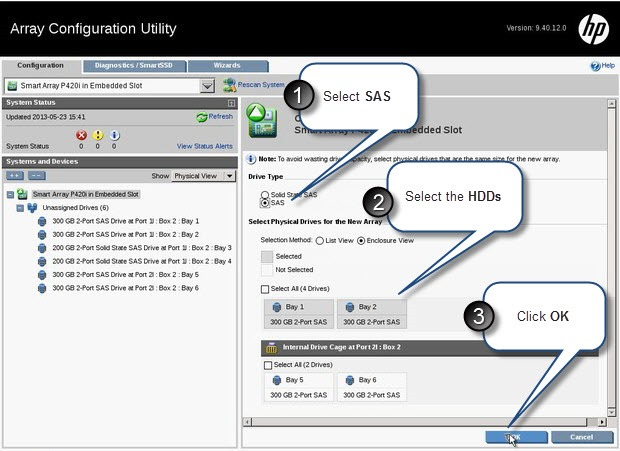Click the System Status panel collapse icon
The image size is (620, 451).
[231, 103]
